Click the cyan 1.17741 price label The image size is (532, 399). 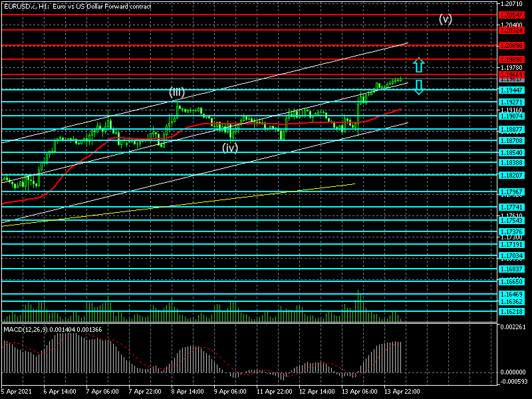coord(511,207)
